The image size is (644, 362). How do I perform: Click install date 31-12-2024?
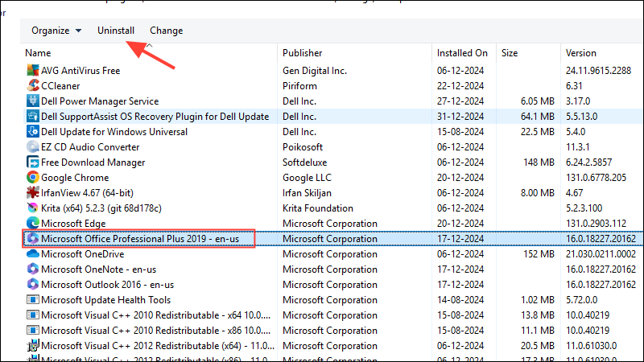click(x=460, y=117)
